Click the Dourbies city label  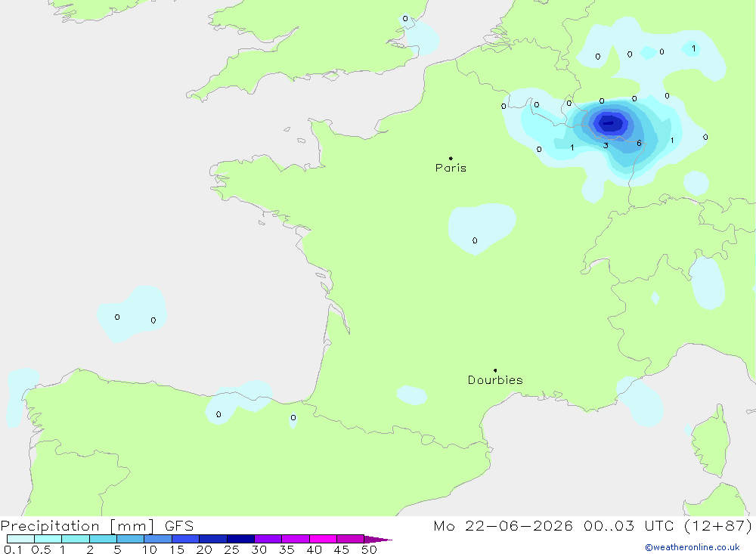pyautogui.click(x=495, y=380)
